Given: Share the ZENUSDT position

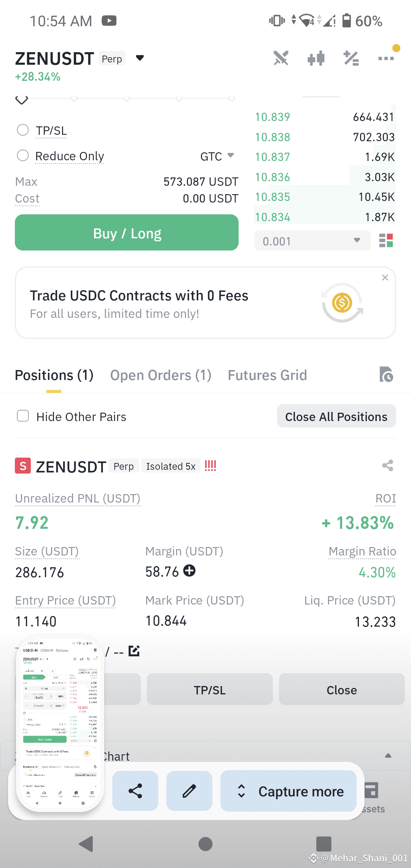Looking at the screenshot, I should pos(388,465).
